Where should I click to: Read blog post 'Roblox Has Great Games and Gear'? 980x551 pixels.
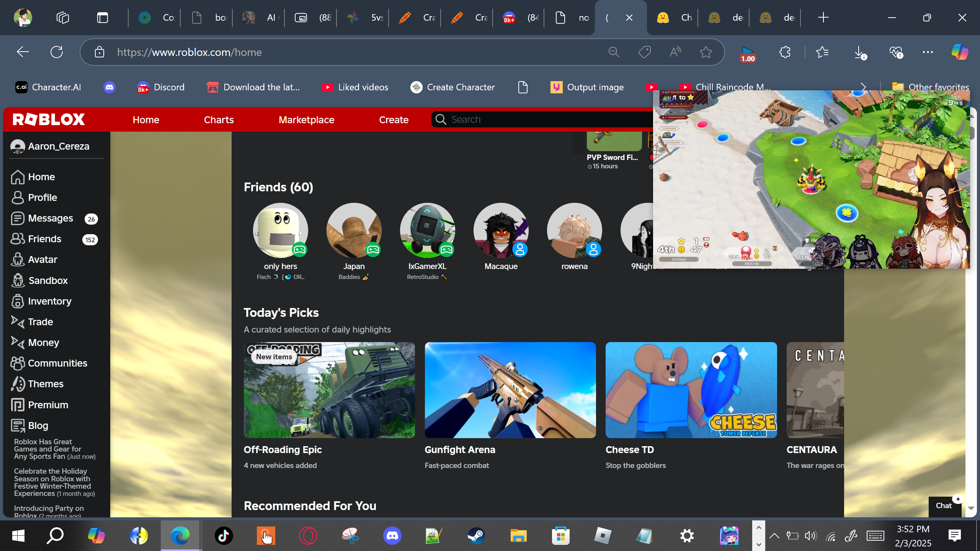54,449
